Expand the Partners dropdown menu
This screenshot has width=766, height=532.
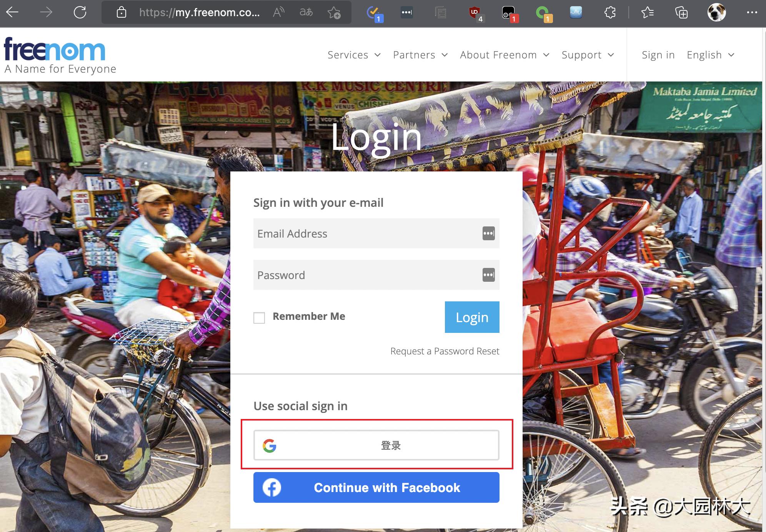click(420, 55)
